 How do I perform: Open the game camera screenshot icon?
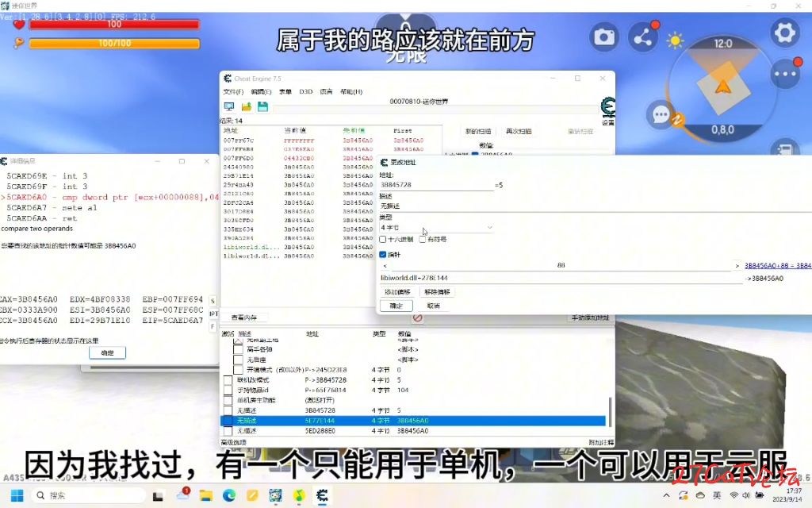click(x=603, y=37)
